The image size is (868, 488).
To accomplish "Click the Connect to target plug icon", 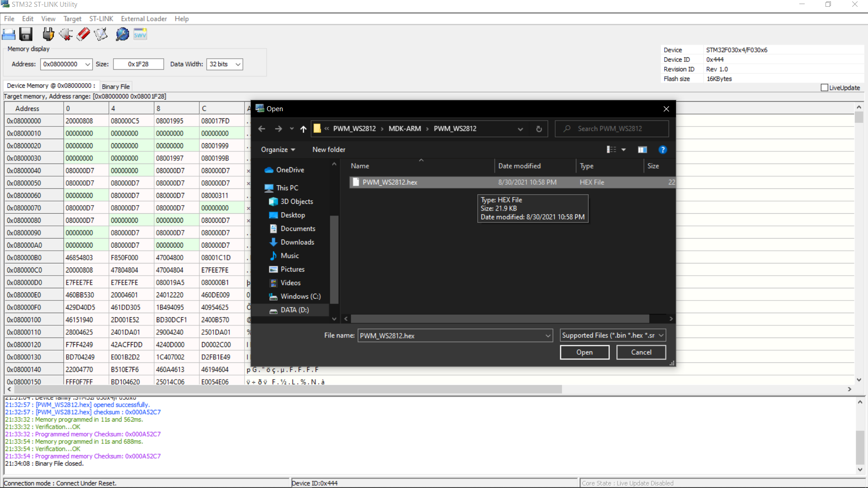I will point(48,34).
